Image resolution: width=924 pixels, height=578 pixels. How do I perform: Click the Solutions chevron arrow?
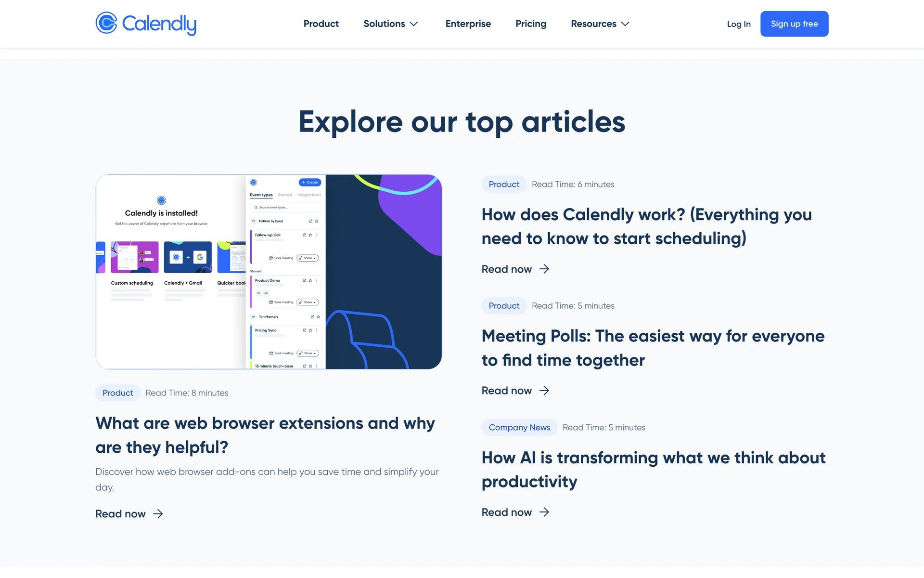tap(414, 24)
